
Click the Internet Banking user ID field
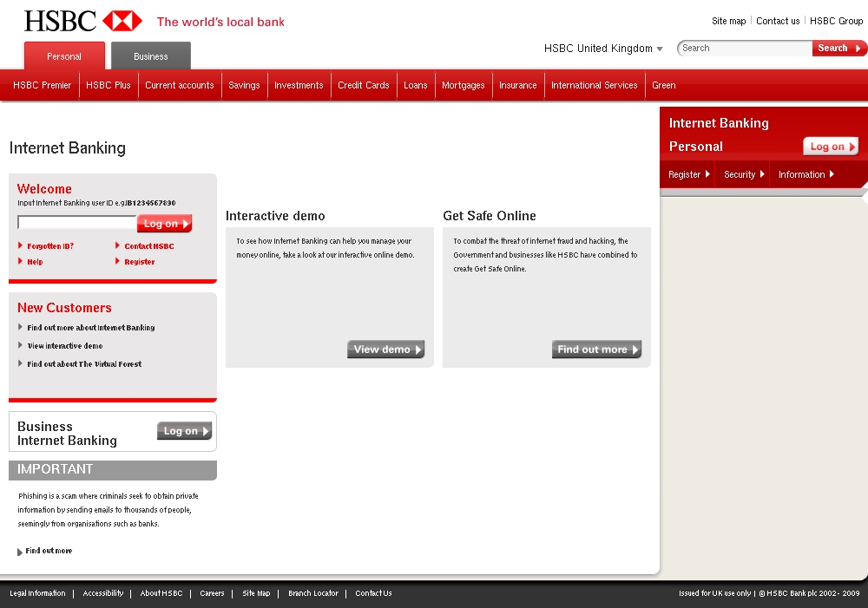pos(77,222)
